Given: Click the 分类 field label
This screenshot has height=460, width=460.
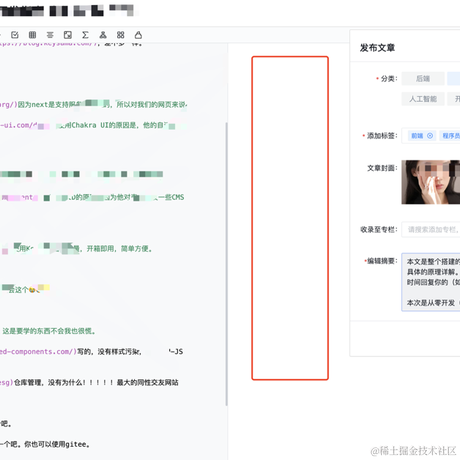Looking at the screenshot, I should coord(389,79).
